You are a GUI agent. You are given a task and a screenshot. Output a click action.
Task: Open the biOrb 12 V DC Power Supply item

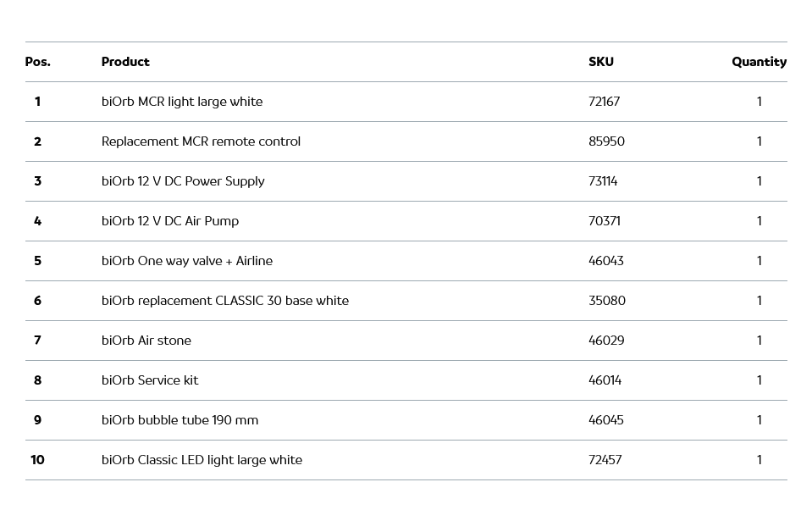pyautogui.click(x=183, y=181)
